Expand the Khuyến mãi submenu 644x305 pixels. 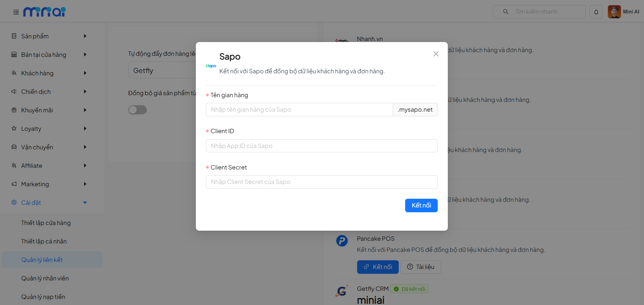85,110
